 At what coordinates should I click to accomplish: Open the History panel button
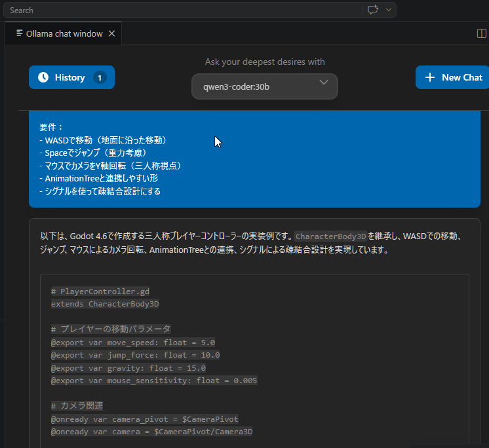click(71, 77)
